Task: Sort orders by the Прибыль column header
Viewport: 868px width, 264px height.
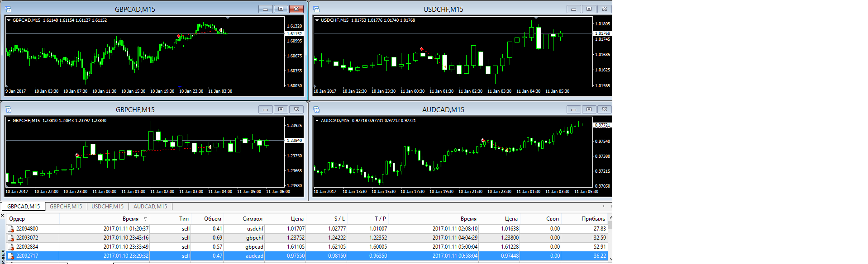Action: [x=585, y=219]
